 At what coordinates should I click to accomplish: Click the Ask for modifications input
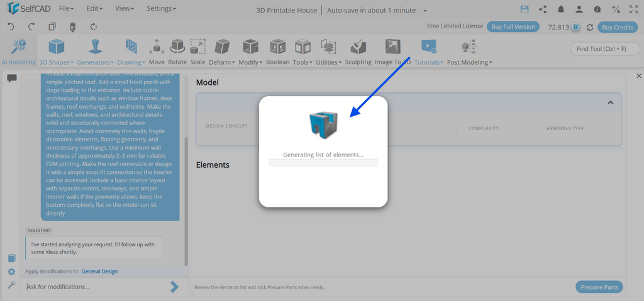(x=97, y=287)
